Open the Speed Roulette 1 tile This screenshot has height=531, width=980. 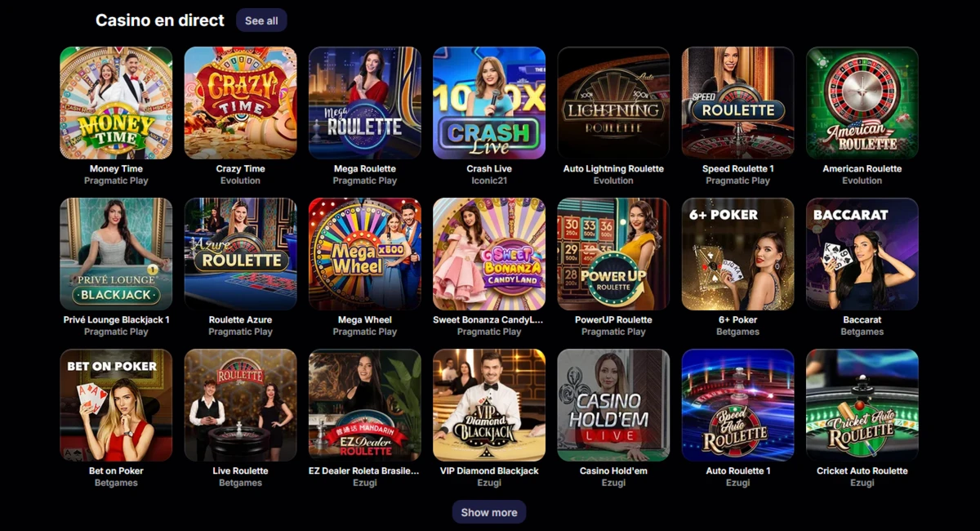(738, 103)
